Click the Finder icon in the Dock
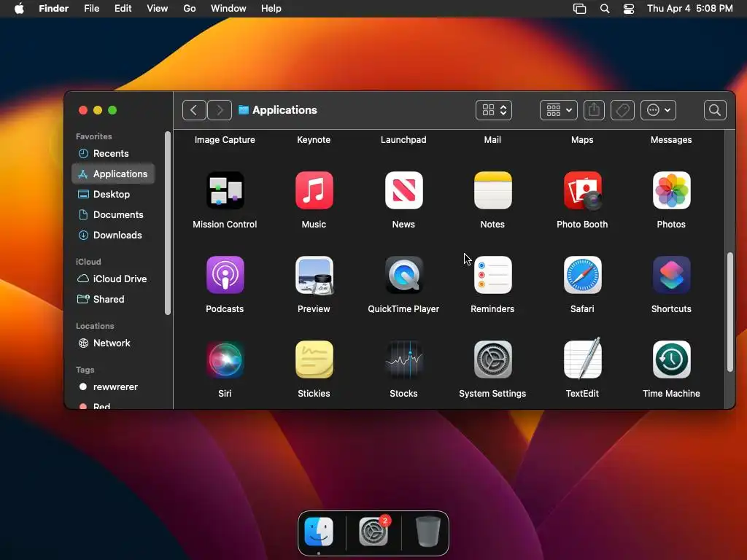The height and width of the screenshot is (560, 747). pyautogui.click(x=319, y=532)
